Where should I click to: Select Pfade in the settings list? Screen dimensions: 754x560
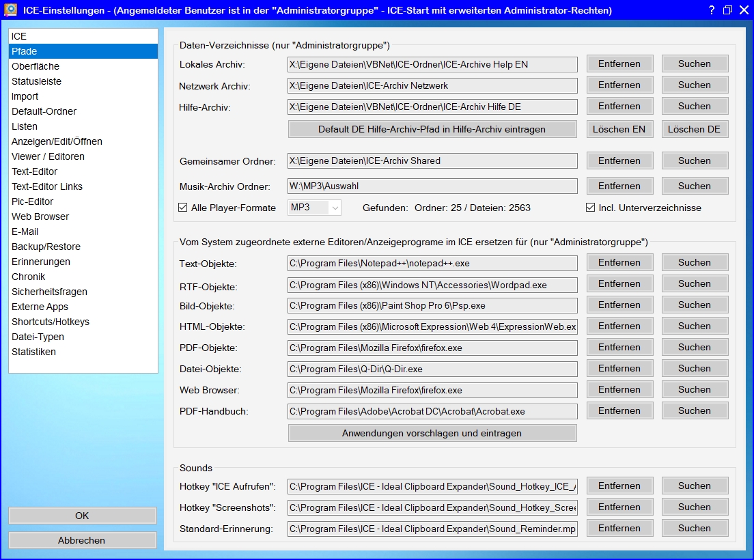[x=83, y=51]
